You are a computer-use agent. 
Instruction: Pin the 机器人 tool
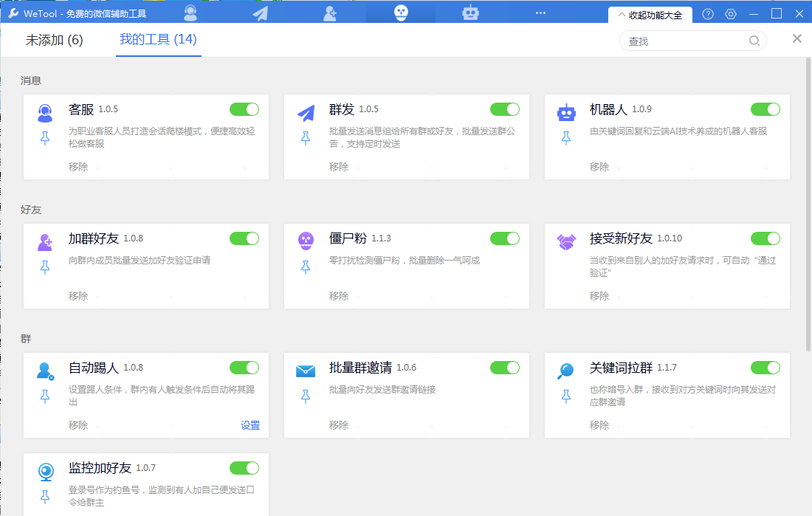[x=566, y=138]
